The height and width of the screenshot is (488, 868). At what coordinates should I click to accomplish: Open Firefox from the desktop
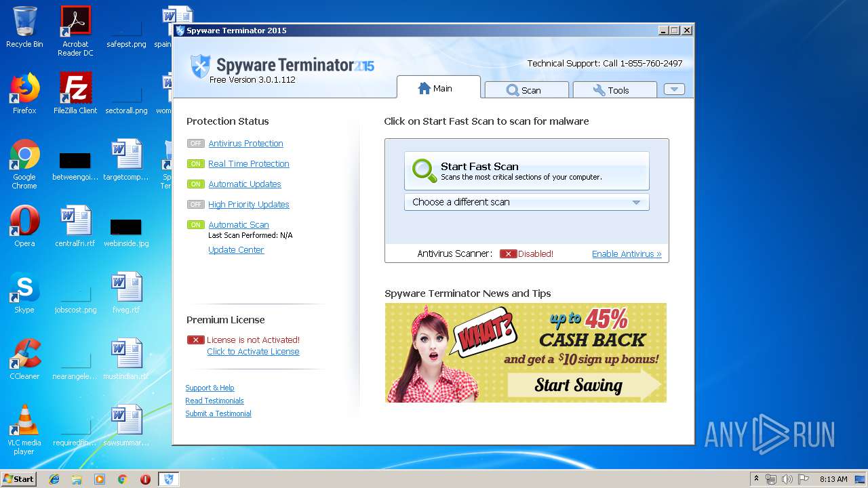[24, 94]
